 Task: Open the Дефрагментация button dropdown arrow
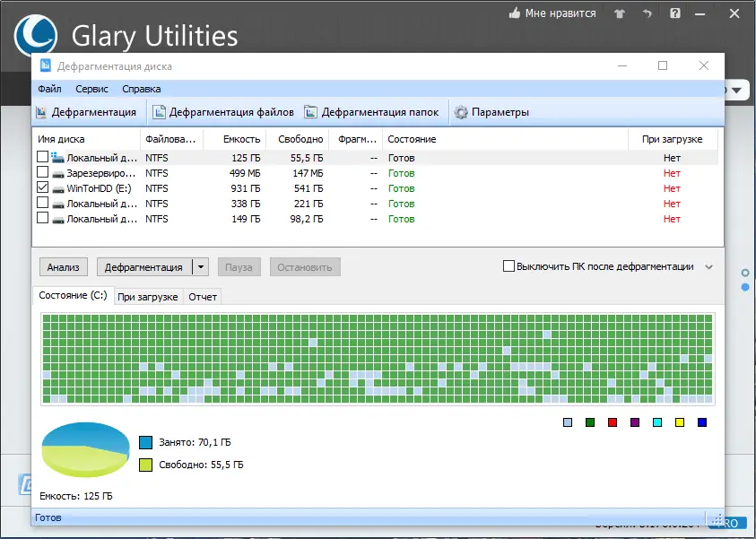201,266
